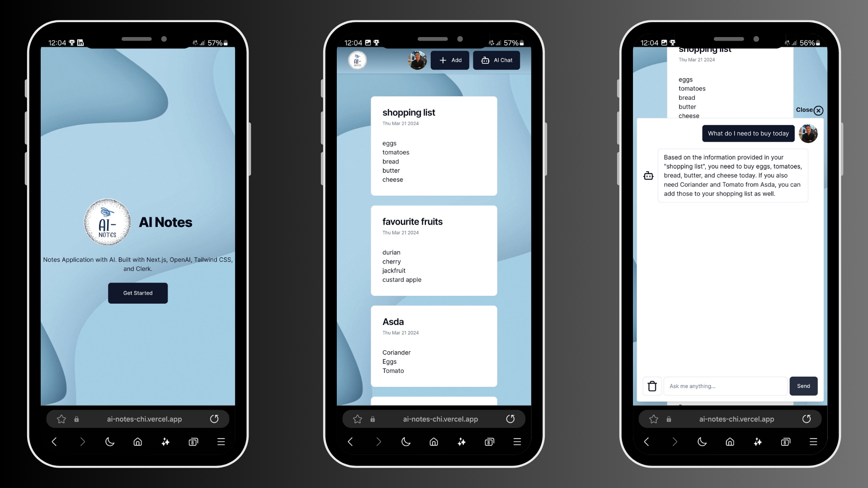This screenshot has height=488, width=868.
Task: Toggle the page reload button
Action: pyautogui.click(x=215, y=418)
